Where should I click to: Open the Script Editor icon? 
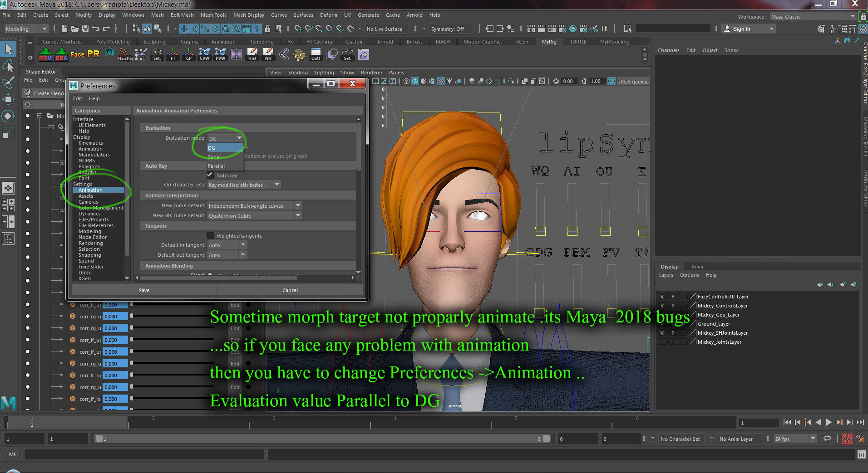point(861,454)
